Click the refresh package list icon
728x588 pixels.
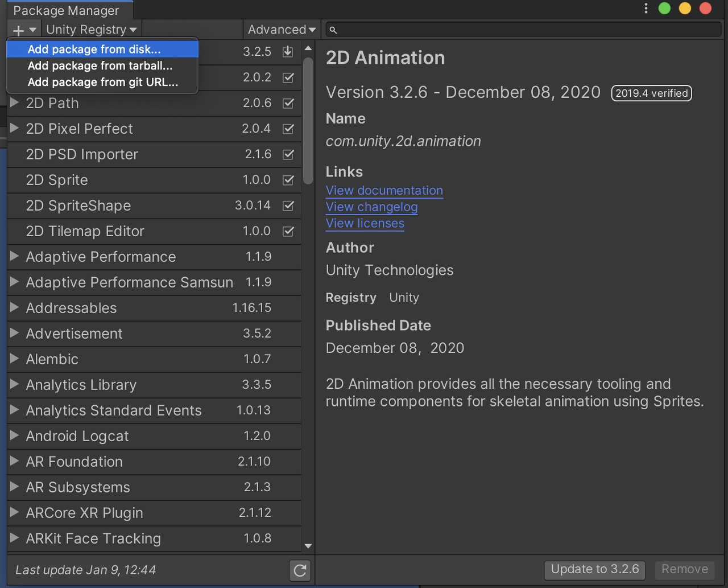300,570
